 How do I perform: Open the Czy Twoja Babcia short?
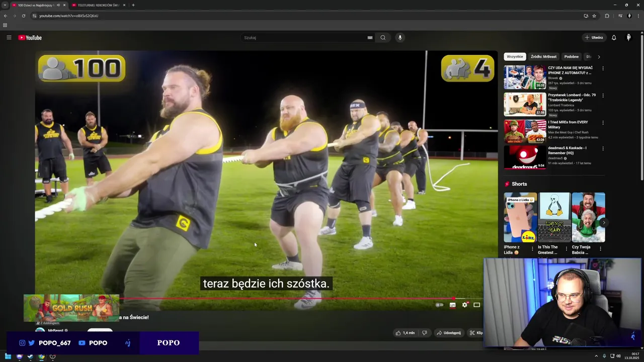pos(588,217)
